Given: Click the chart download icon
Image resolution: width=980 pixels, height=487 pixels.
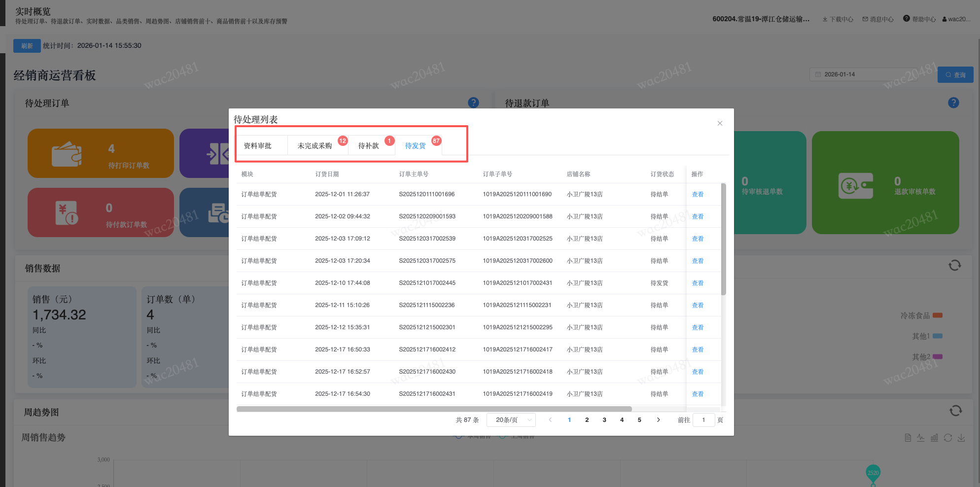Looking at the screenshot, I should click(x=961, y=438).
